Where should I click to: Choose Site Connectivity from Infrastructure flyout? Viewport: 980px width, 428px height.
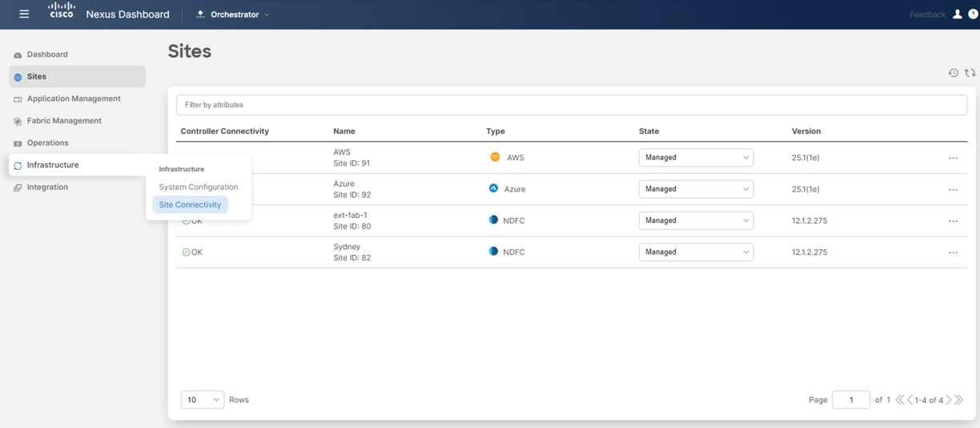190,204
